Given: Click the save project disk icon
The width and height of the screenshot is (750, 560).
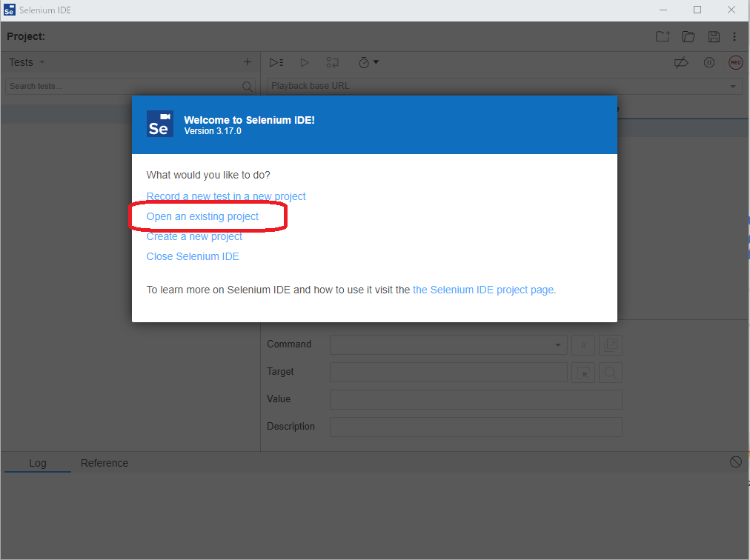Looking at the screenshot, I should tap(714, 36).
